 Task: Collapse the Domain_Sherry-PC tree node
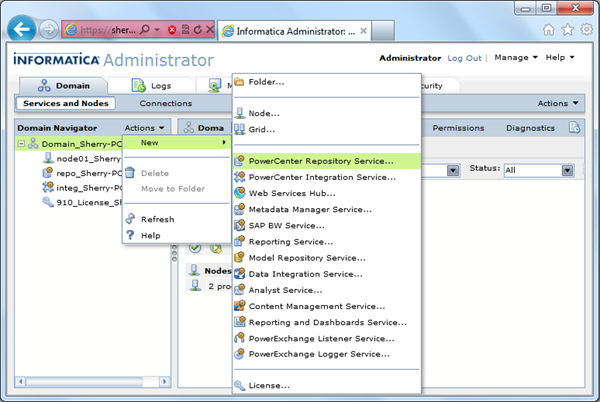click(x=21, y=144)
